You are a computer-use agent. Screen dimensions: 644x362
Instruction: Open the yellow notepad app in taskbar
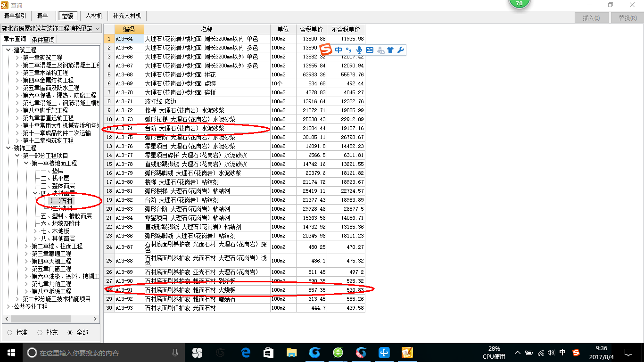tap(407, 353)
